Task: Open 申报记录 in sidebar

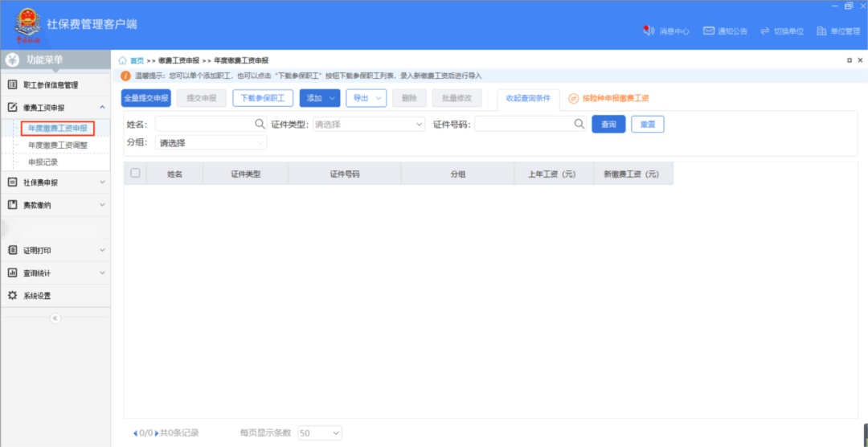Action: tap(43, 162)
